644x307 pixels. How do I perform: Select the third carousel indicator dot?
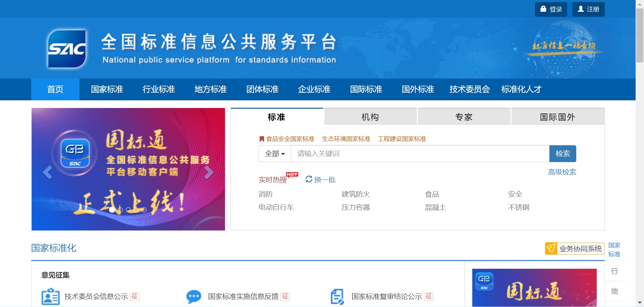pos(128,210)
